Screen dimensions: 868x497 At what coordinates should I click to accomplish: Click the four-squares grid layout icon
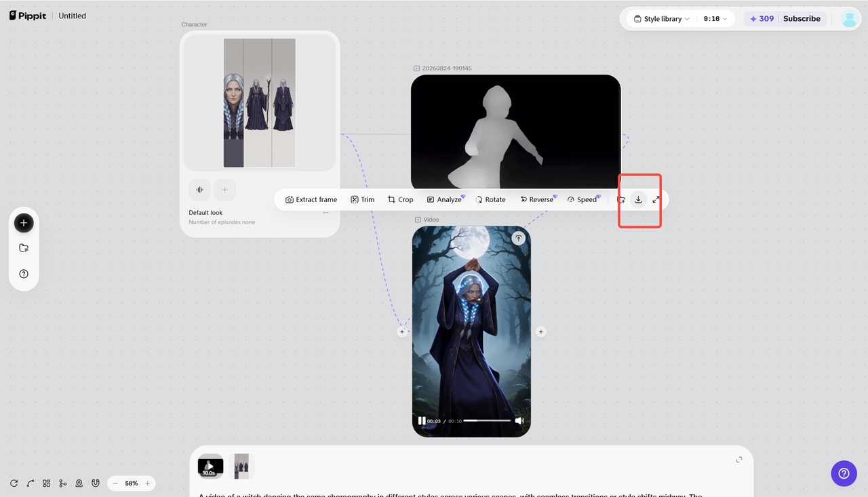click(x=47, y=483)
